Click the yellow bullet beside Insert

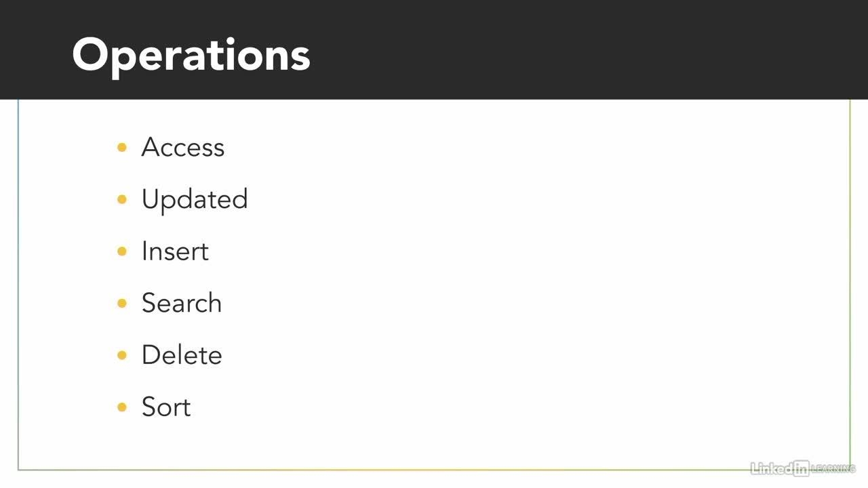pyautogui.click(x=122, y=251)
